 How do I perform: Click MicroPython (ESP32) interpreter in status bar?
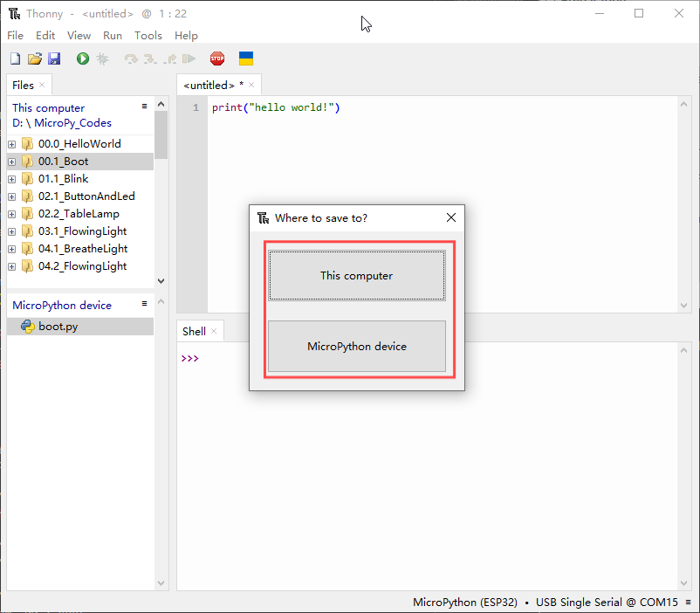(465, 603)
